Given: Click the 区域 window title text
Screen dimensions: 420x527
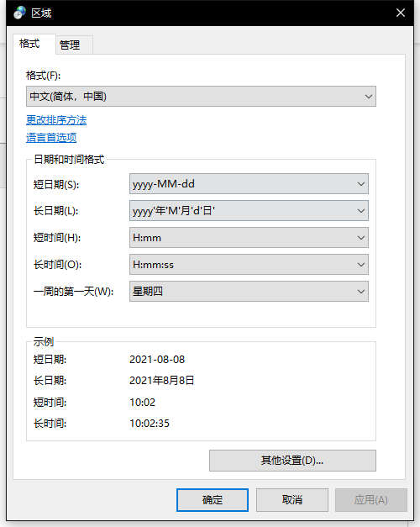Looking at the screenshot, I should coord(41,13).
